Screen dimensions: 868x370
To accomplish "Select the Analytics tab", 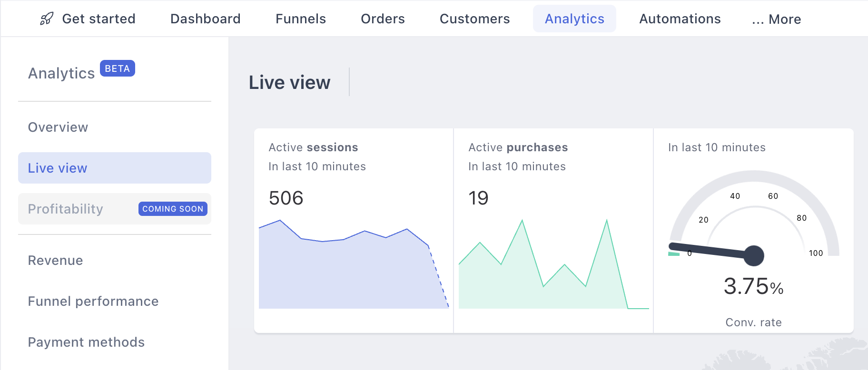I will point(574,19).
